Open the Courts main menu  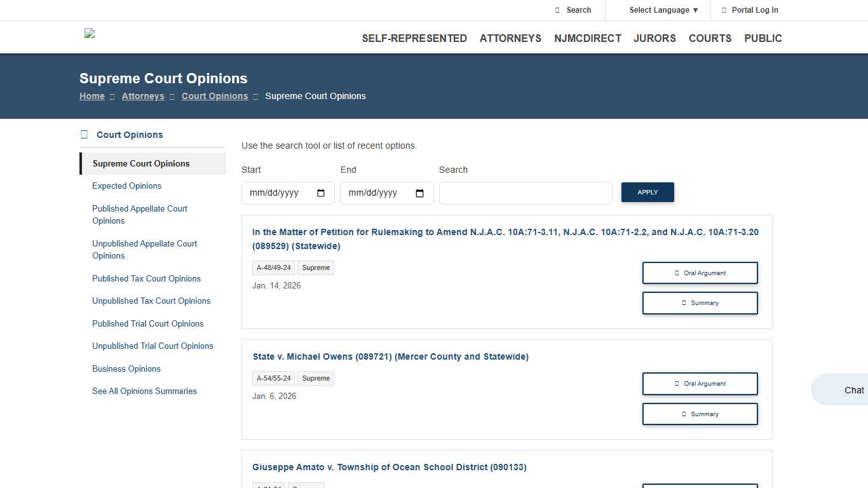coord(710,38)
